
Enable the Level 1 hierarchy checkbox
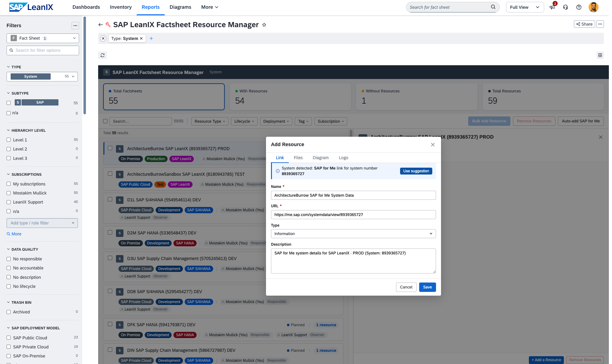click(x=9, y=140)
